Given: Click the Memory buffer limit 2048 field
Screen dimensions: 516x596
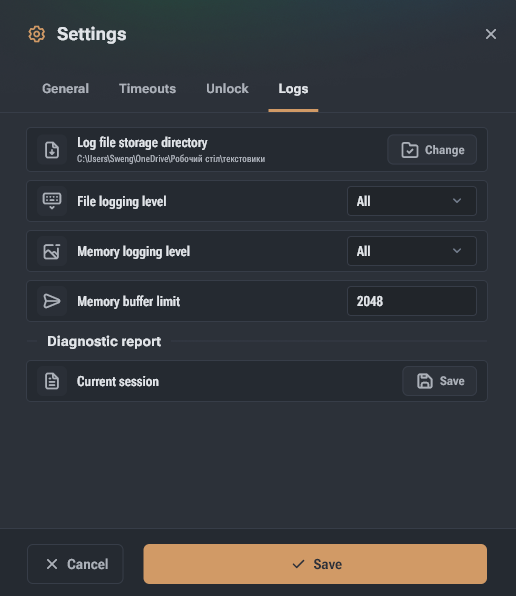Looking at the screenshot, I should tap(412, 301).
